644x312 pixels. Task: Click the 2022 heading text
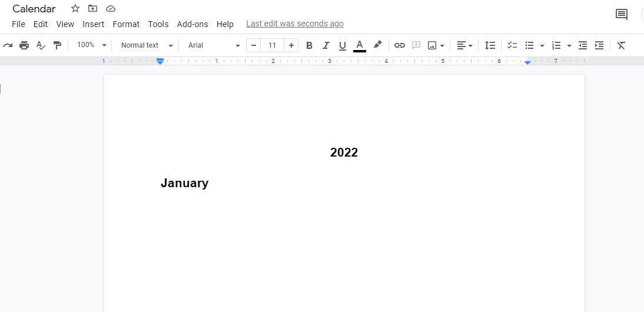[x=344, y=152]
